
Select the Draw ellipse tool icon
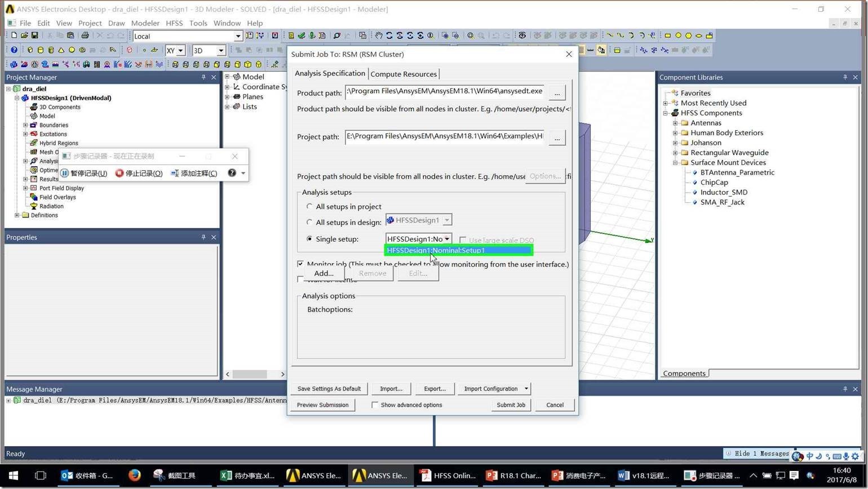[699, 35]
